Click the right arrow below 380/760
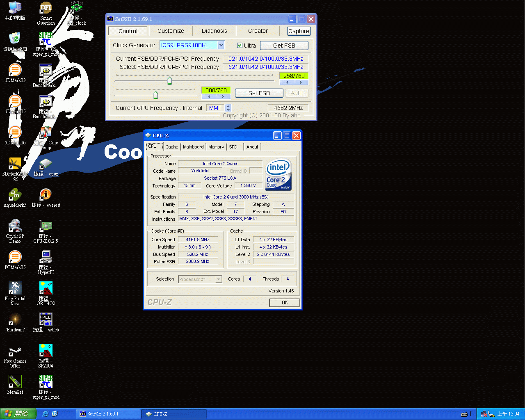 tap(223, 97)
